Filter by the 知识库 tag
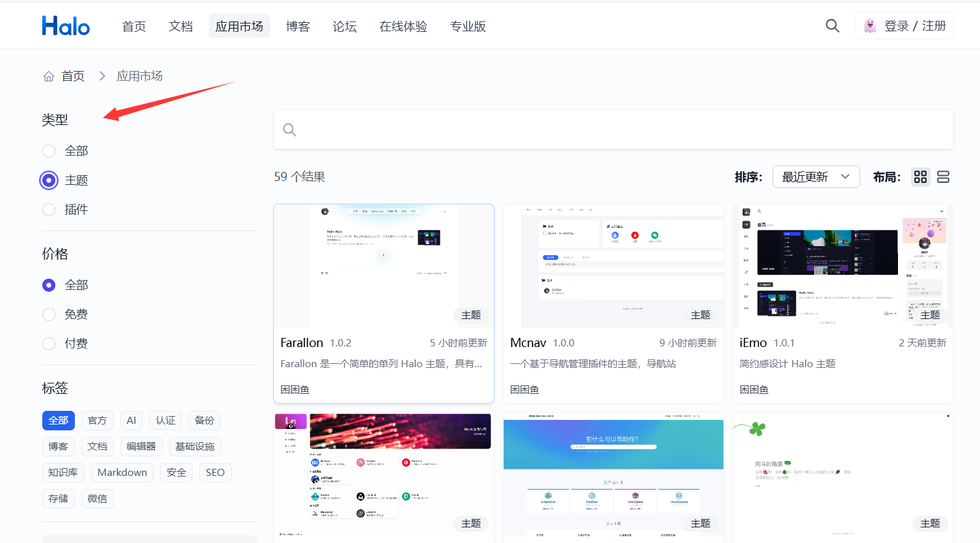The width and height of the screenshot is (980, 543). pos(63,473)
